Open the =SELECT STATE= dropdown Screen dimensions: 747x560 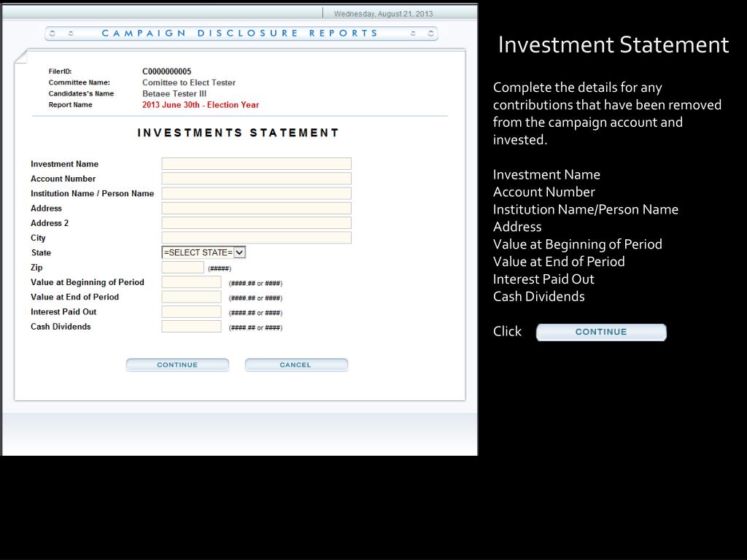(x=204, y=252)
